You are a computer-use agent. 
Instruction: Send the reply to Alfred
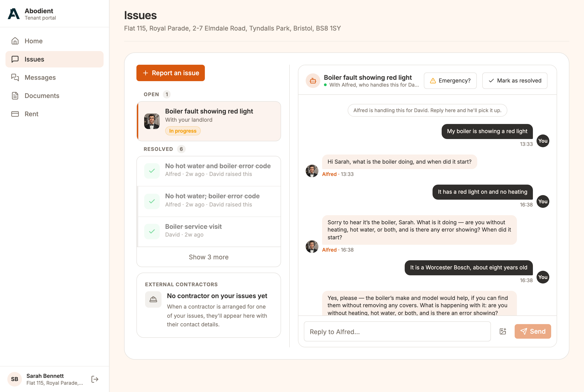coord(533,332)
